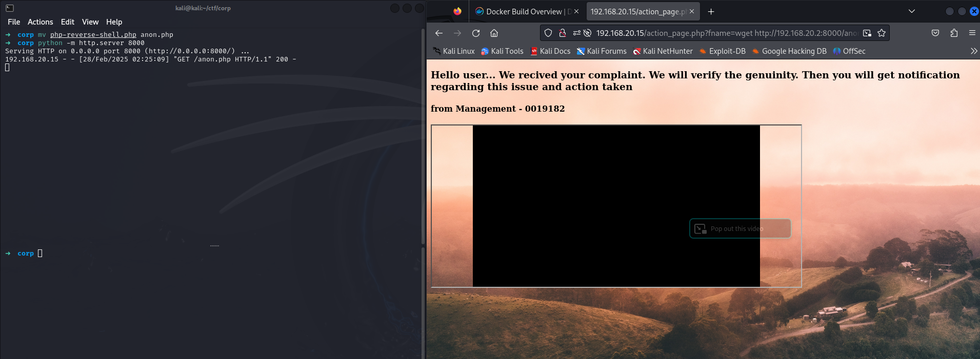Click the blocked autoplay media icon
Screen dimensions: 980x359
(x=588, y=33)
